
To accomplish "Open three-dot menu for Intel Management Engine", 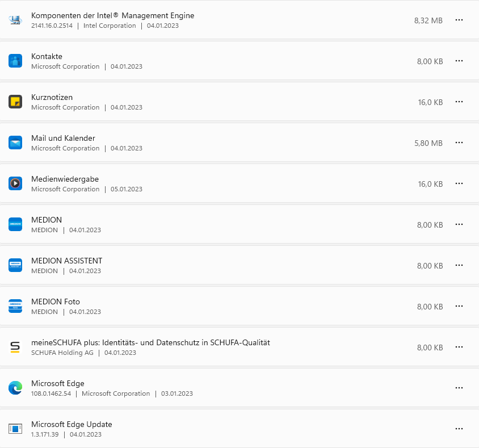I will tap(459, 20).
